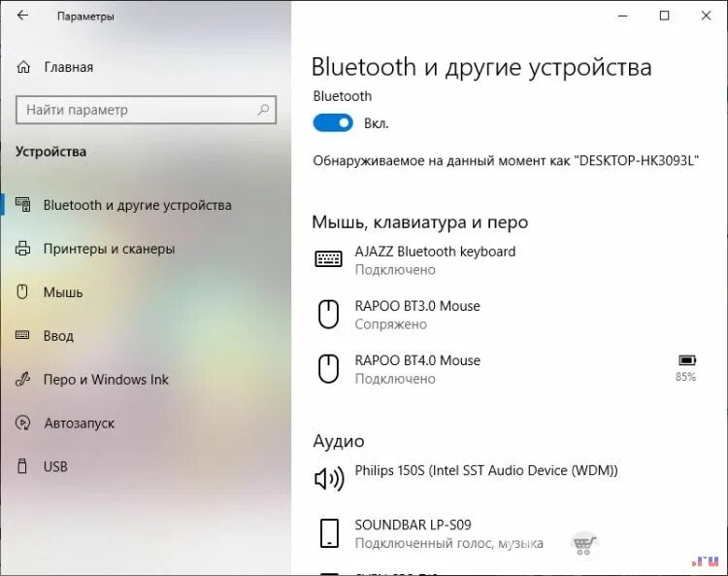Open the Главная home icon

click(23, 67)
